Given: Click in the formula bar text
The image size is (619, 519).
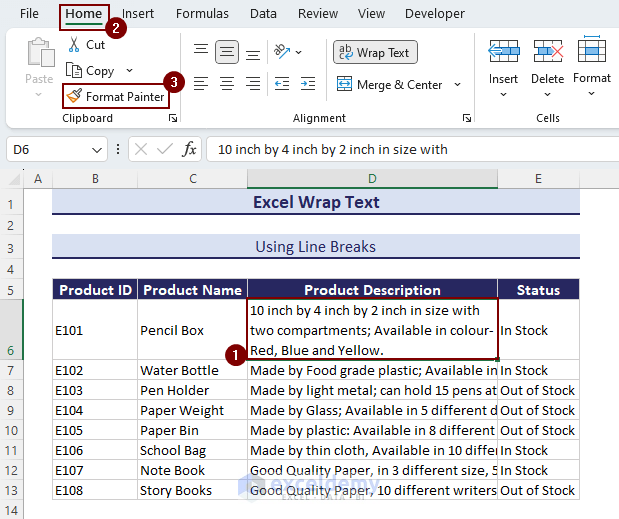Looking at the screenshot, I should (400, 150).
